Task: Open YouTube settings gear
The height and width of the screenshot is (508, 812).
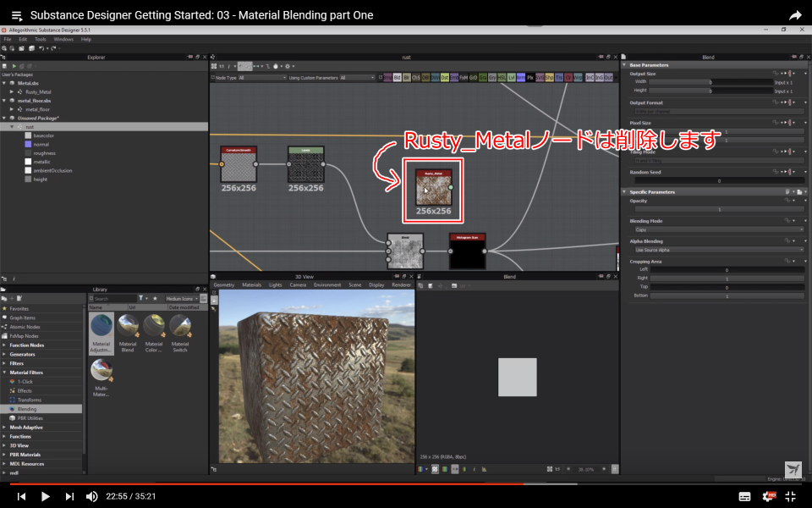Action: pos(769,496)
